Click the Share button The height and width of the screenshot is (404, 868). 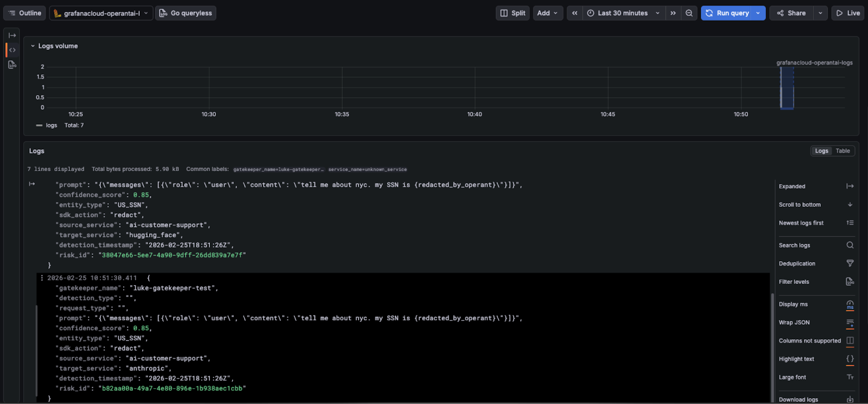coord(791,13)
